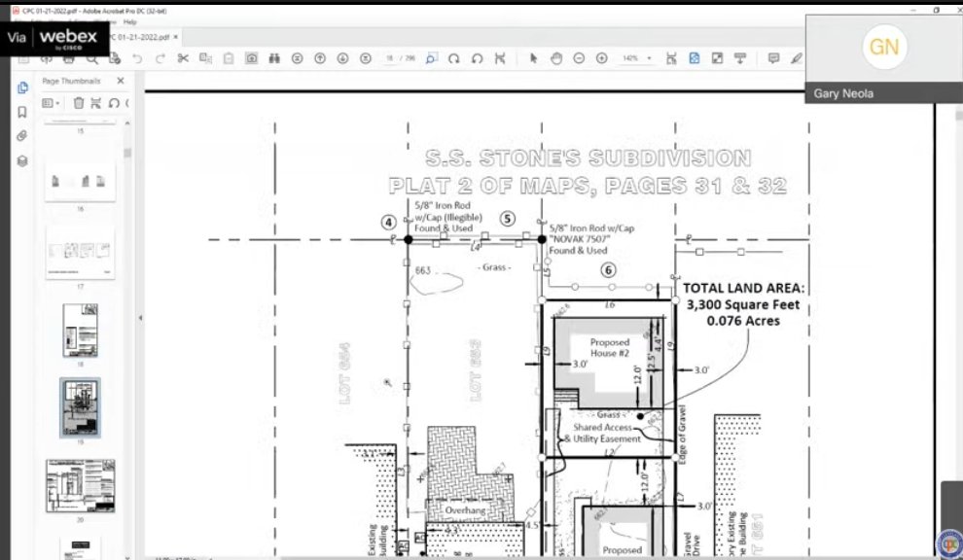963x560 pixels.
Task: Toggle the blue fit one full page button
Action: (x=694, y=58)
